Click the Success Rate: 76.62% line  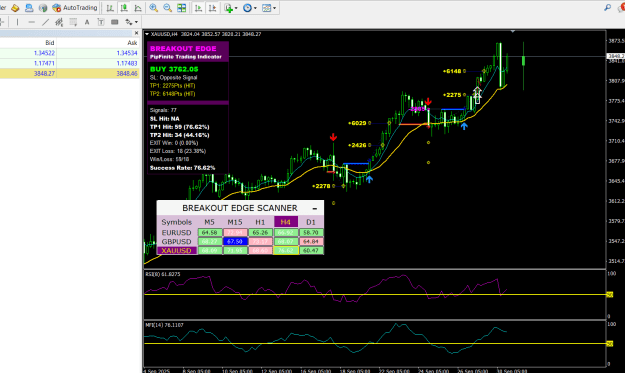[182, 168]
